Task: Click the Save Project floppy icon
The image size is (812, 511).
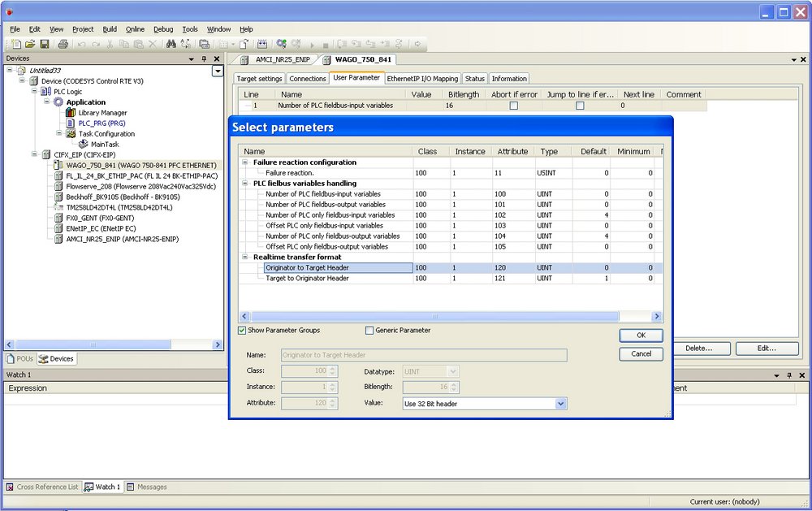Action: point(45,44)
